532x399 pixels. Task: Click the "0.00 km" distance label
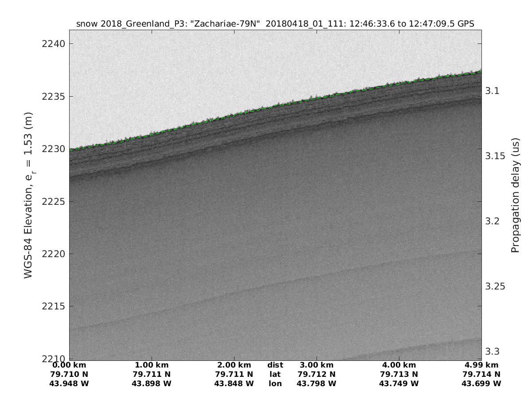(x=69, y=365)
